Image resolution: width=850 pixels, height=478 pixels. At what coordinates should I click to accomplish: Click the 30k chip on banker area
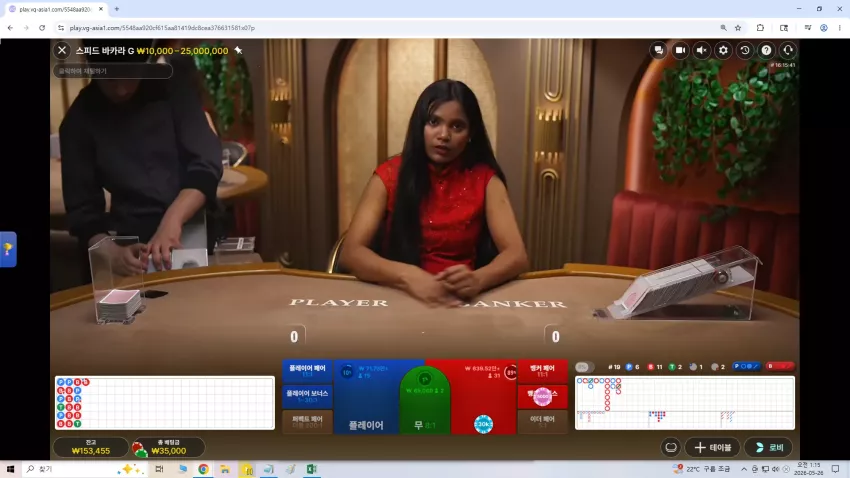[483, 424]
